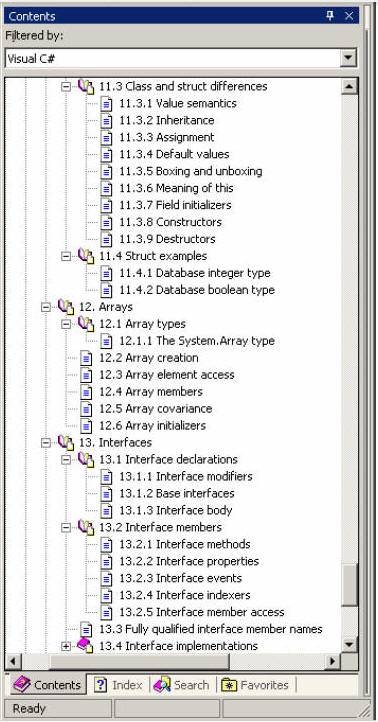Click the book icon beside 11.4 Struct examples
This screenshot has height=722, width=378.
click(86, 256)
